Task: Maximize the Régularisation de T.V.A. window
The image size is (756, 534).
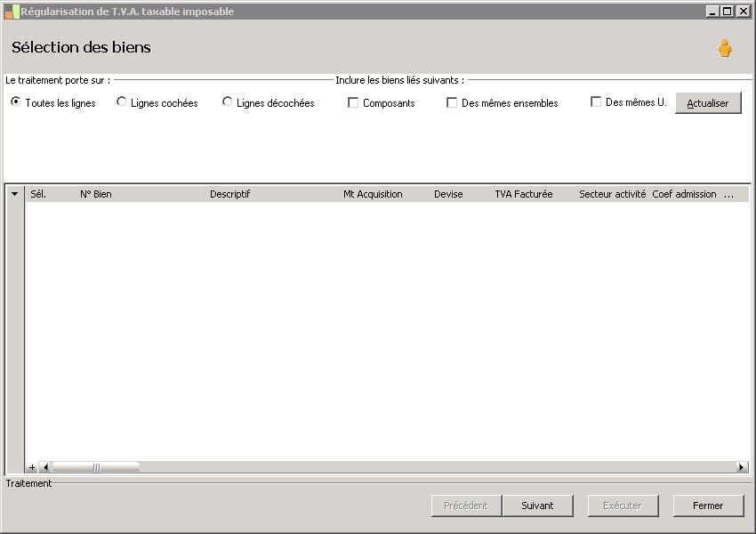Action: (x=728, y=11)
